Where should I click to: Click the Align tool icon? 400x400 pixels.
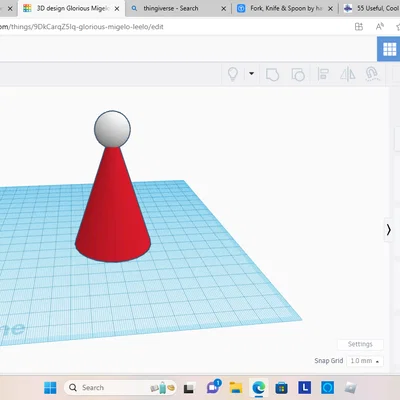click(323, 74)
